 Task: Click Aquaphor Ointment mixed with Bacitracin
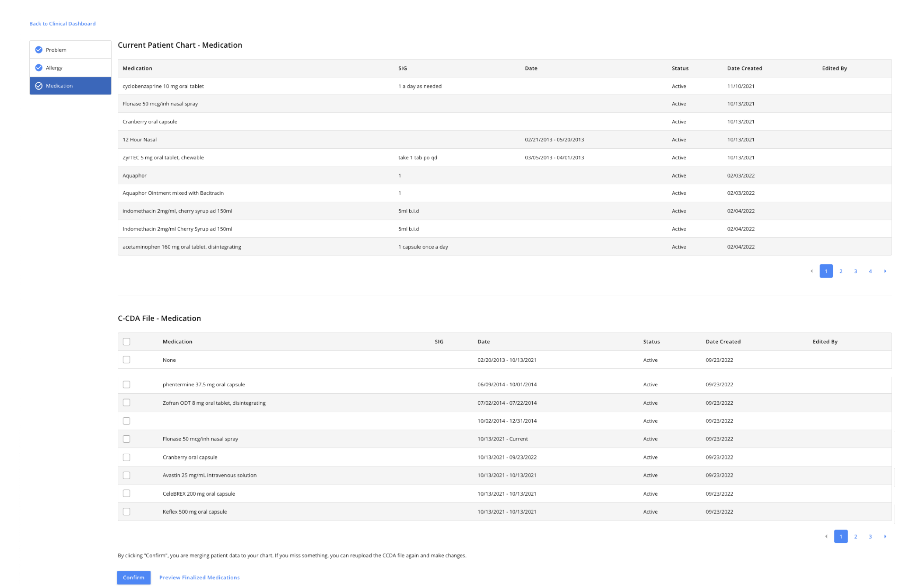(x=173, y=193)
